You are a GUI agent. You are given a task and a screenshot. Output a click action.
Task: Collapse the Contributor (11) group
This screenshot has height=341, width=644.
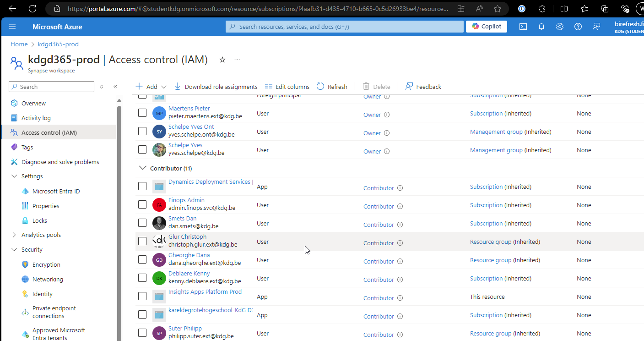[142, 168]
